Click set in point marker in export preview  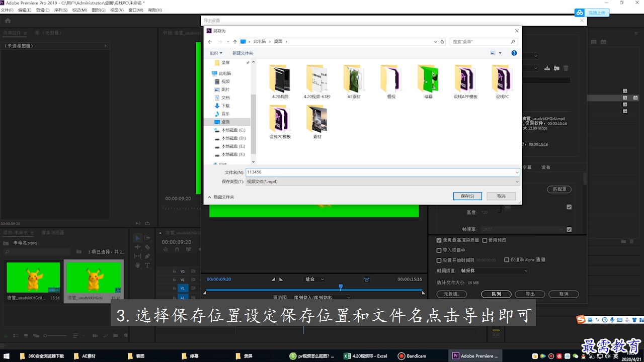273,279
